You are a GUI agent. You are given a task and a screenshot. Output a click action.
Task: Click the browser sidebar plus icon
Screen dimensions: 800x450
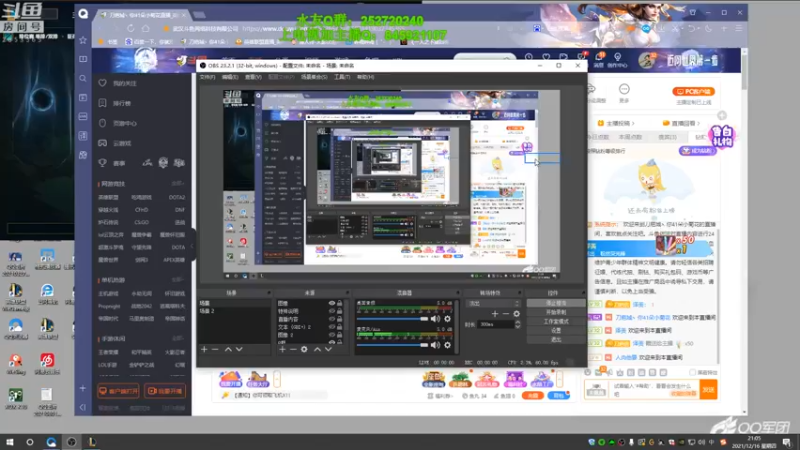(83, 388)
